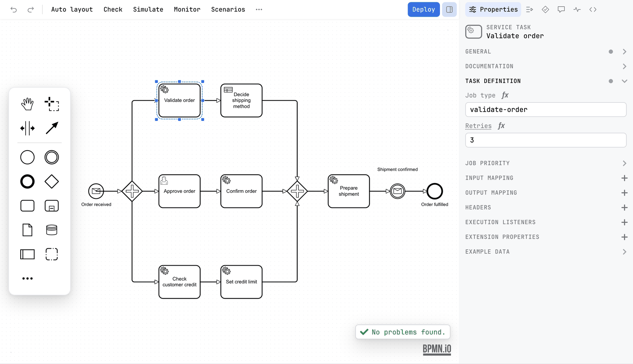This screenshot has width=633, height=364.
Task: Add an End event from palette
Action: tap(27, 182)
